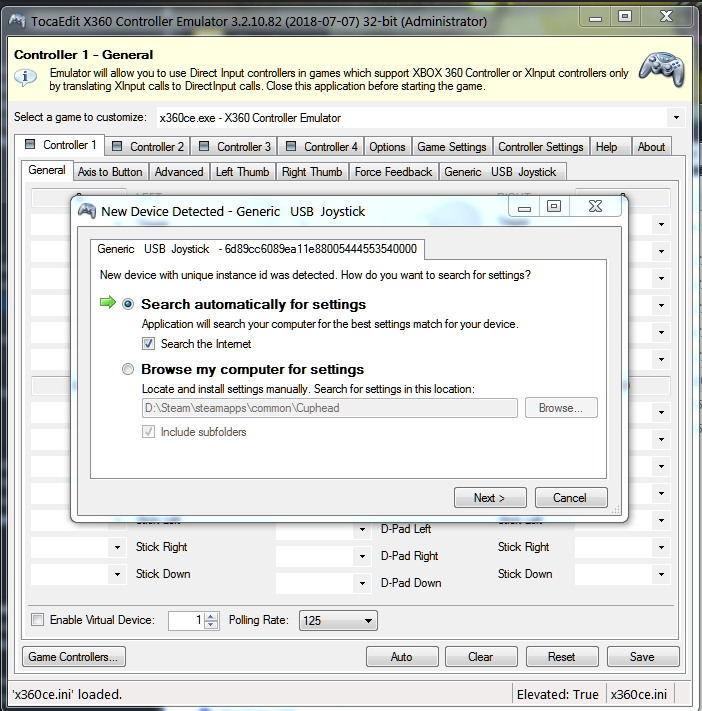Click the Controller 2 tab status square icon

117,146
